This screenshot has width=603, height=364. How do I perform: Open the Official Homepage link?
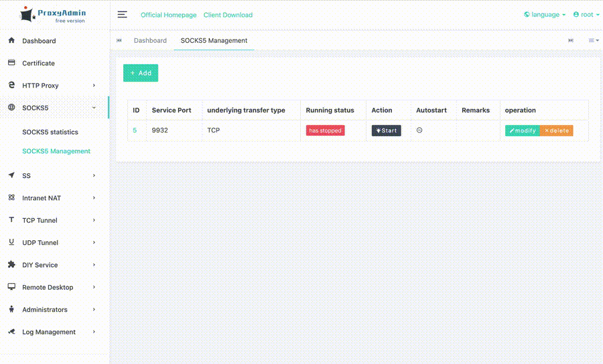pos(168,15)
